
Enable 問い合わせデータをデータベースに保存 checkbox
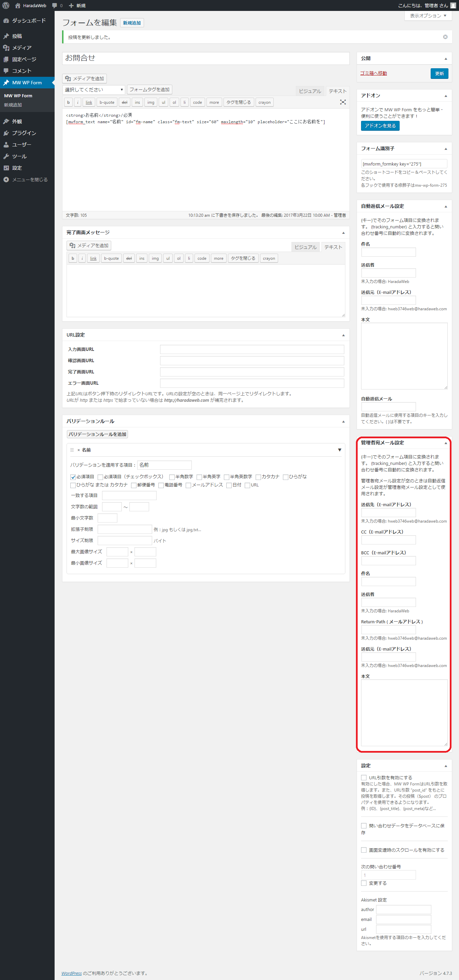click(363, 826)
